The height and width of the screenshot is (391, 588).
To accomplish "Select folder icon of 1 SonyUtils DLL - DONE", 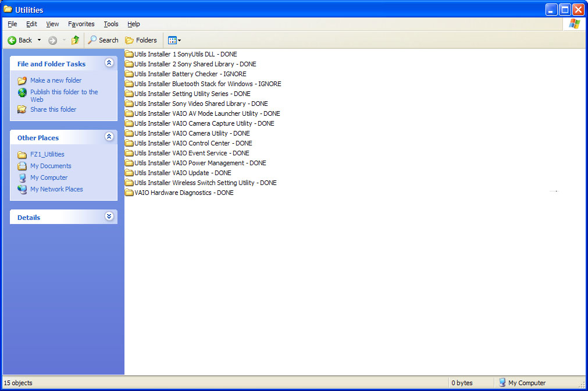I will tap(129, 54).
